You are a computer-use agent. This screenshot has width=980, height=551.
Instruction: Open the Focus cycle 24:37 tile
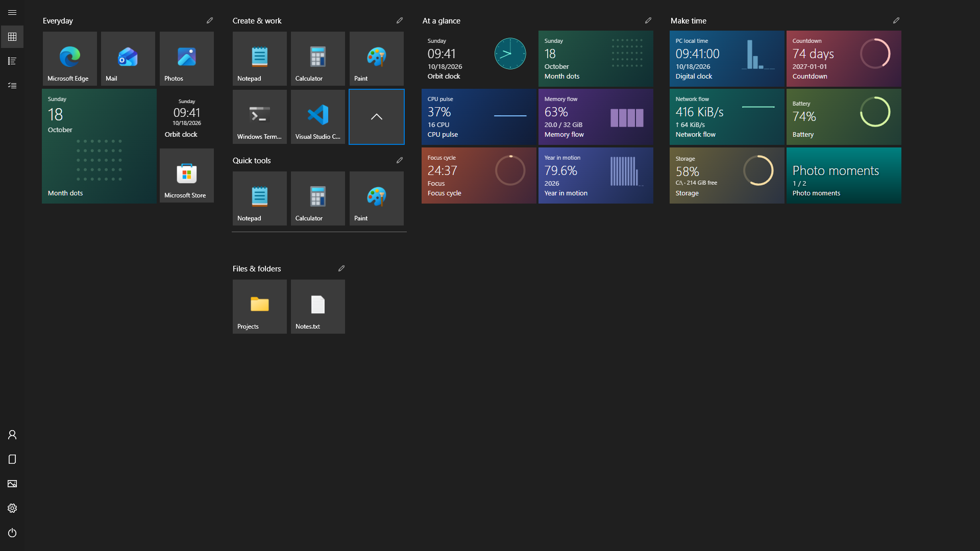click(479, 176)
